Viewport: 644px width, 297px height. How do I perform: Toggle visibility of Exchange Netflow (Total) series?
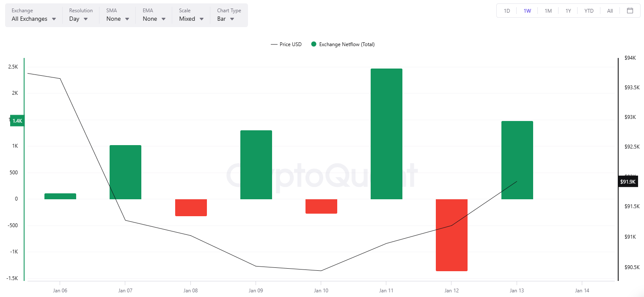click(343, 44)
